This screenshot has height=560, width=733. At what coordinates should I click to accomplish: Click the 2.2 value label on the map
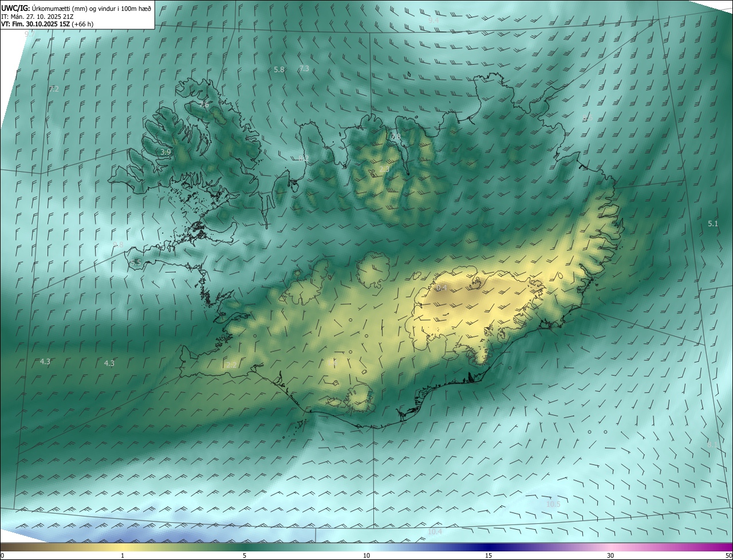pyautogui.click(x=231, y=365)
